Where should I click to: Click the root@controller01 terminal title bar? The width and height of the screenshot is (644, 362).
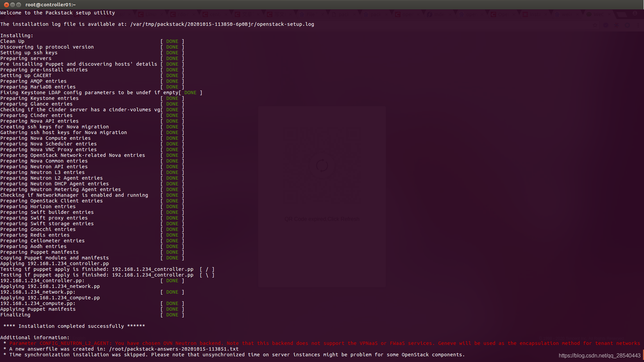[x=50, y=5]
